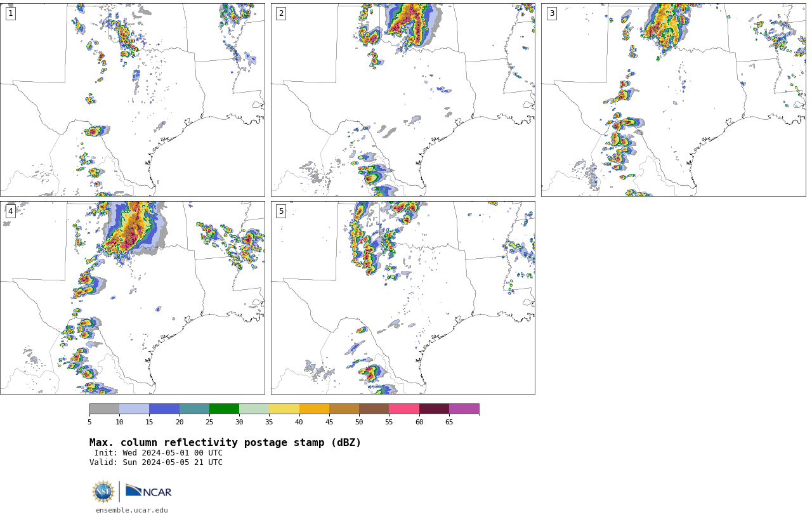Screen dimensions: 812x517
Task: Open ensemble member 4 reflectivity map
Action: [x=132, y=298]
